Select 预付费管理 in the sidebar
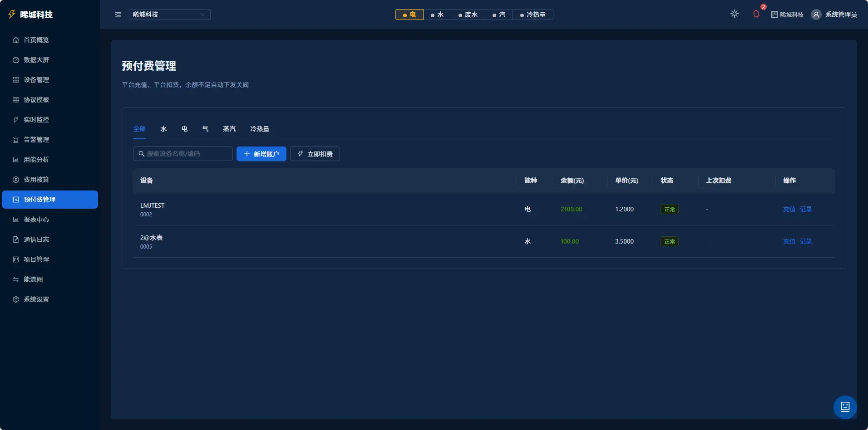The image size is (868, 430). tap(50, 200)
